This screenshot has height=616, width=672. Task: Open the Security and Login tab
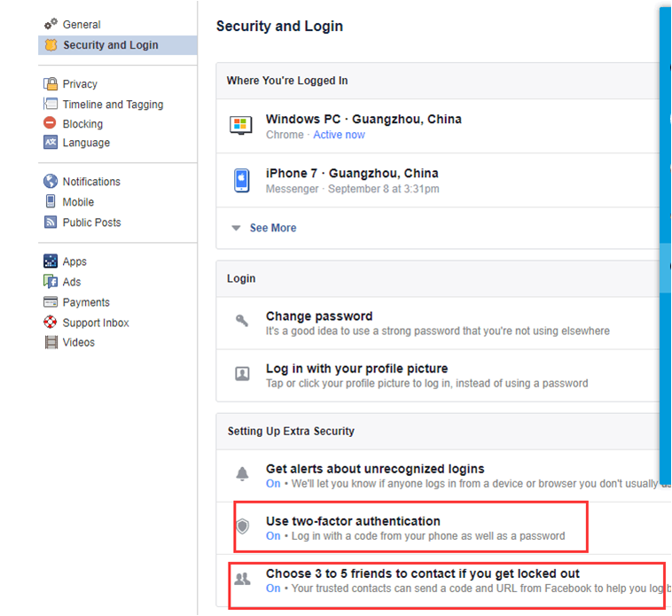tap(110, 45)
